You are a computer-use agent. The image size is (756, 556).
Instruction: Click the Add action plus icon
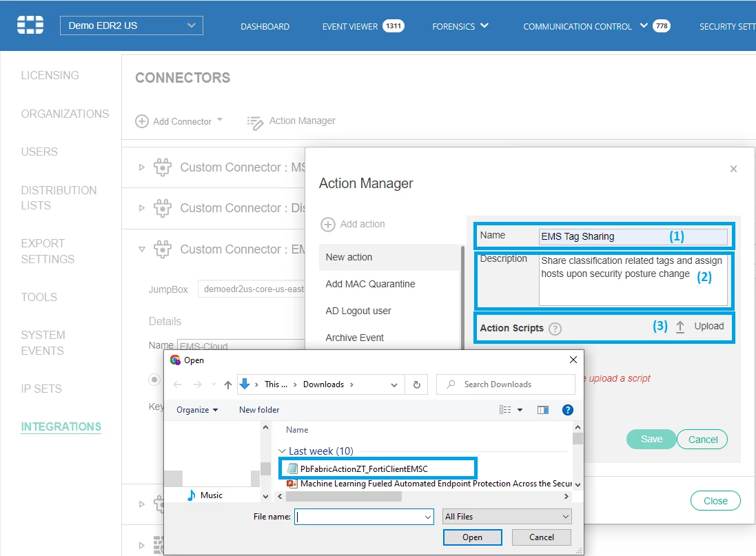pos(328,224)
